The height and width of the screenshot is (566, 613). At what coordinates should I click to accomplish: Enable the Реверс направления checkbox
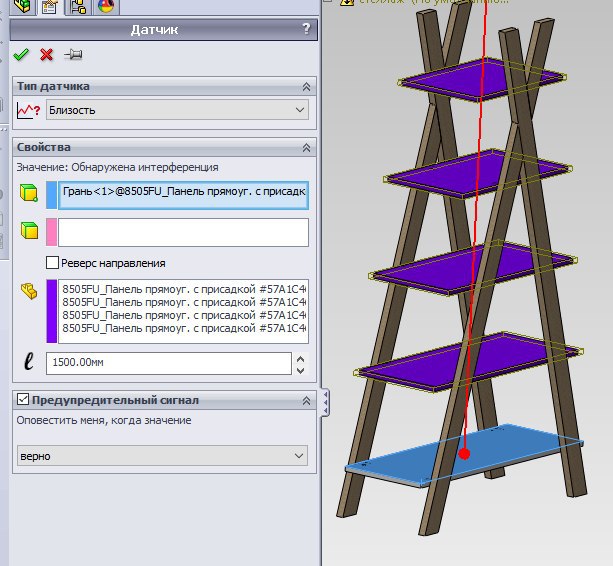53,263
